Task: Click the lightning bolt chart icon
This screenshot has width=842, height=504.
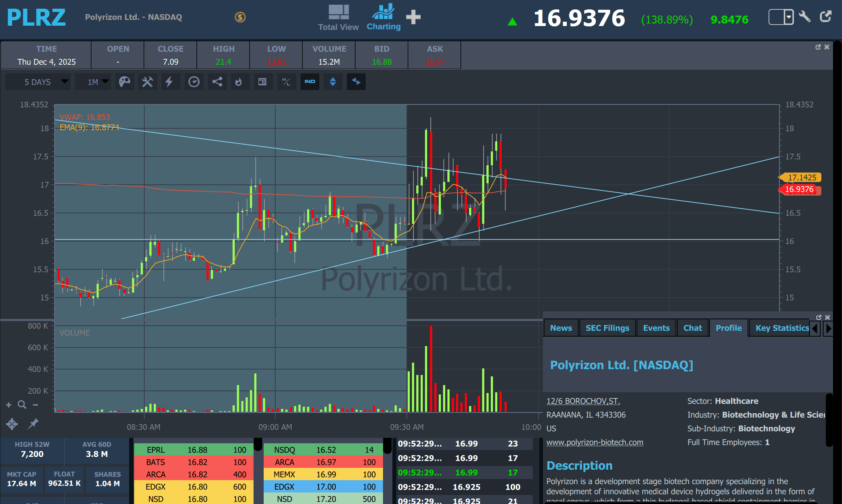Action: click(x=169, y=82)
